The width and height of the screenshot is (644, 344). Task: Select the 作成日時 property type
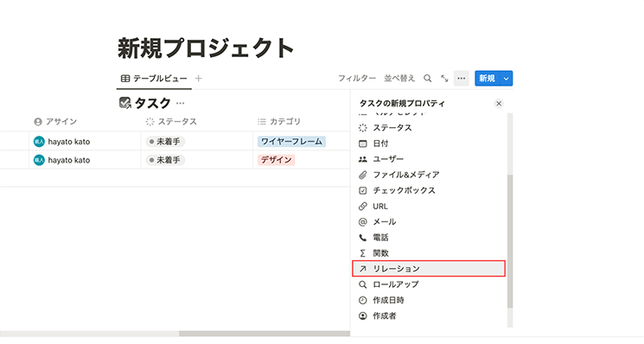(429, 300)
